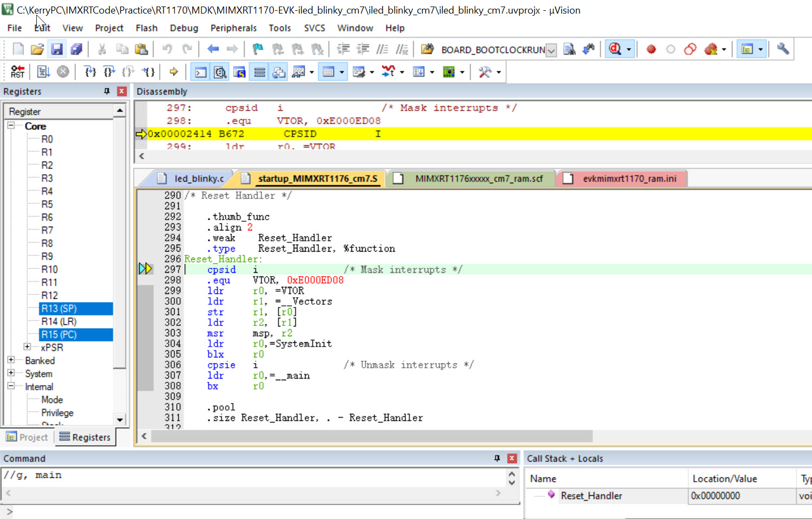
Task: Toggle the Disassembly Window toolbar button
Action: (220, 72)
